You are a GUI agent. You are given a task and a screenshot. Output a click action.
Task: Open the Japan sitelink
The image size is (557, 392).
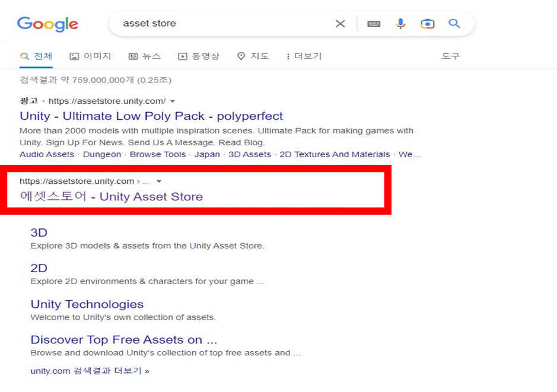(x=207, y=154)
